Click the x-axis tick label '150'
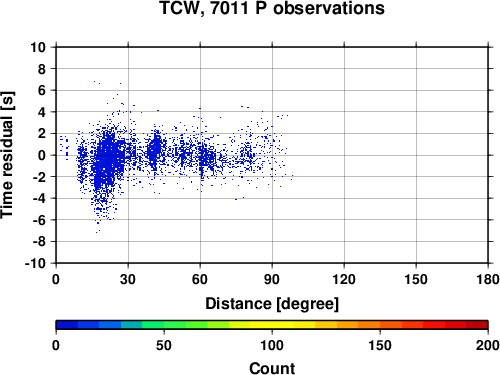The height and width of the screenshot is (375, 500). click(x=416, y=279)
